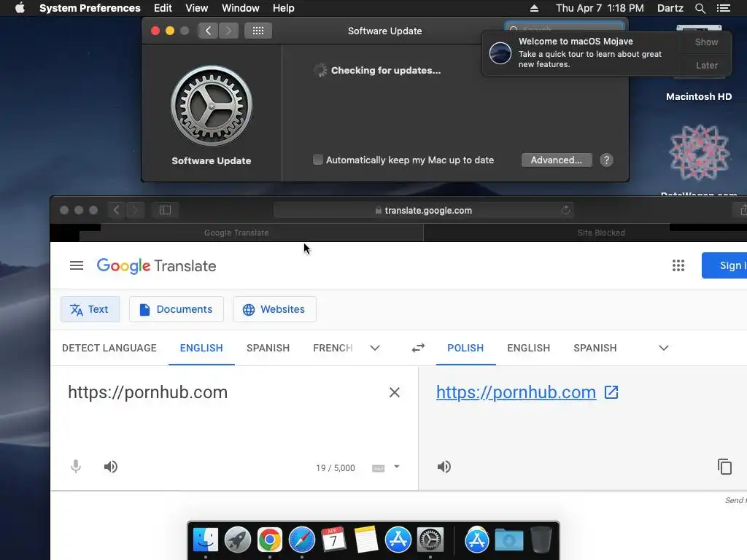Click the Google Translate logo
Viewport: 747px width, 560px height.
[x=156, y=265]
